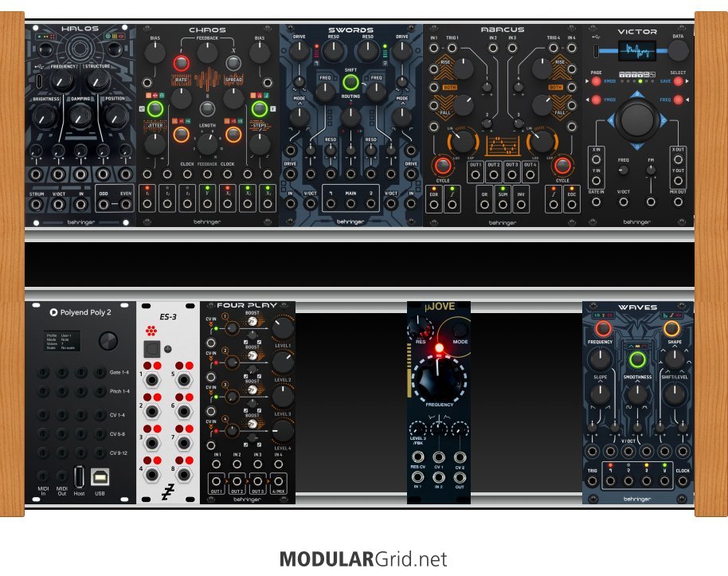Click the Chaos LENGTH knob
The height and width of the screenshot is (576, 728).
coord(207,144)
